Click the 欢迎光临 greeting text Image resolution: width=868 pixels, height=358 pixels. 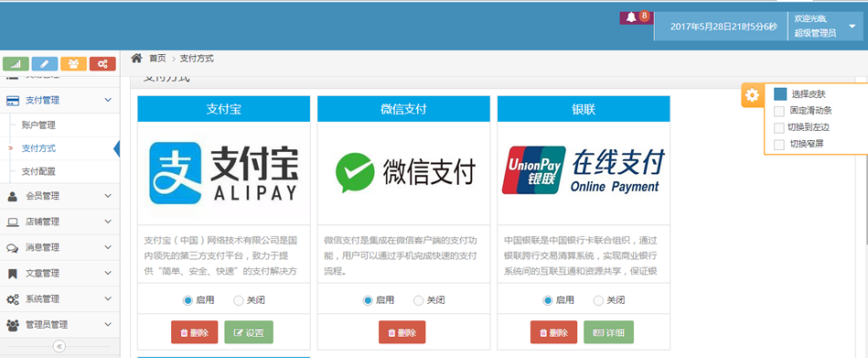811,19
